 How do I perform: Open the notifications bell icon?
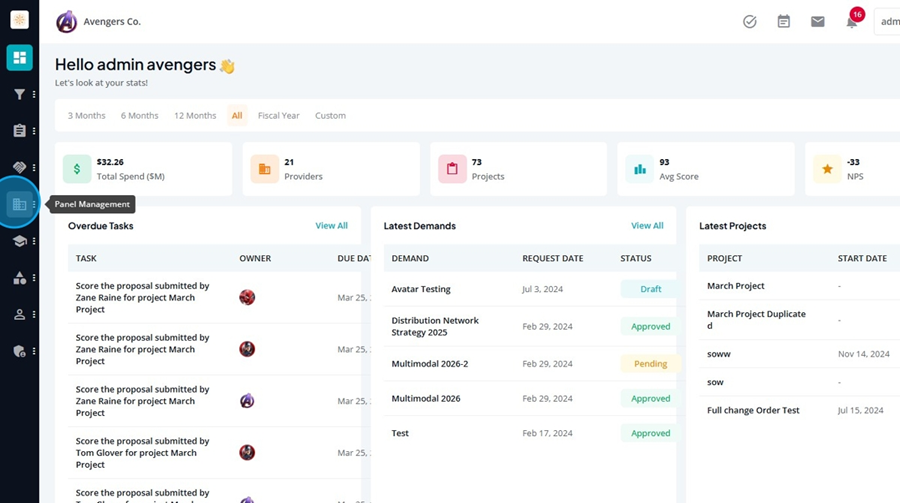[x=852, y=22]
